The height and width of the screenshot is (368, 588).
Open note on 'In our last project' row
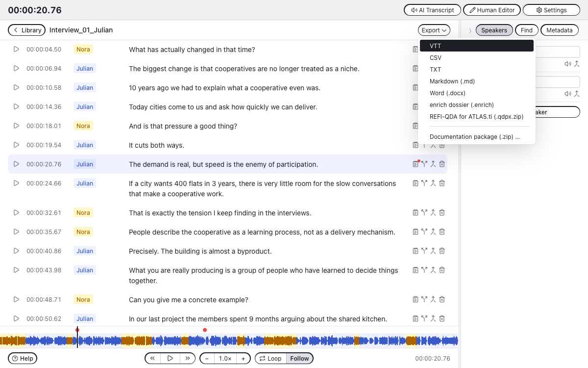[x=416, y=318]
